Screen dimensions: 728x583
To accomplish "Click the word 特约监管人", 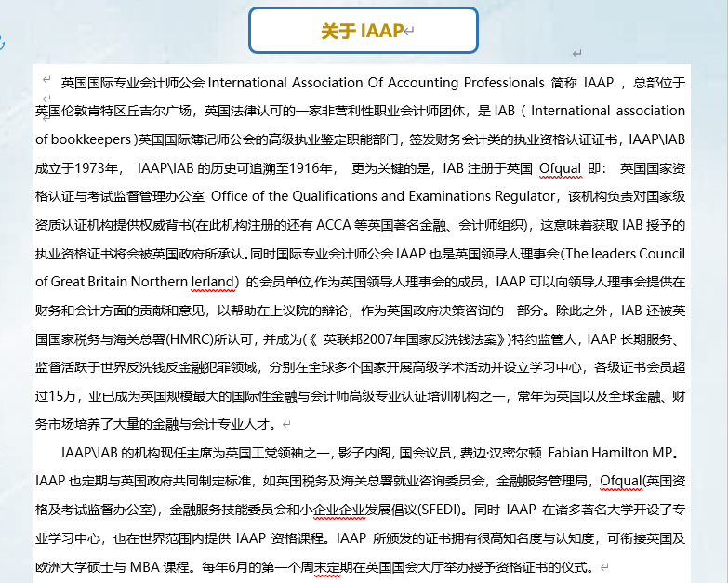I will point(544,339).
